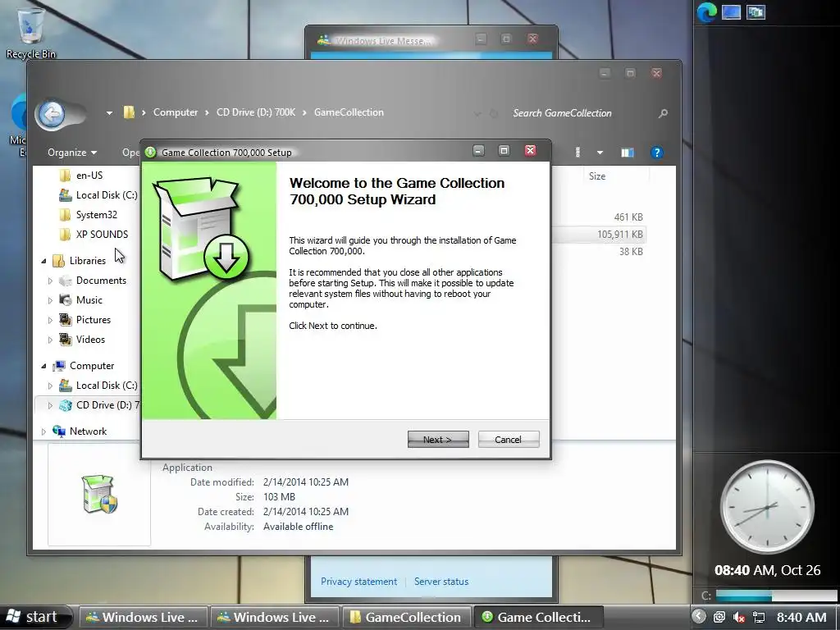Click the desktop monitor icon beside Edge
The width and height of the screenshot is (840, 630).
pos(731,11)
